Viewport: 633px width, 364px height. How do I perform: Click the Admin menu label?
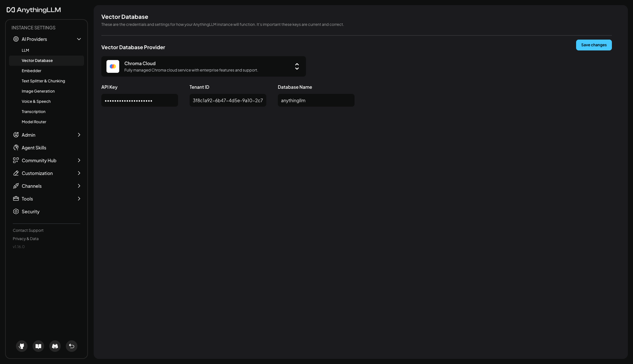(x=28, y=135)
